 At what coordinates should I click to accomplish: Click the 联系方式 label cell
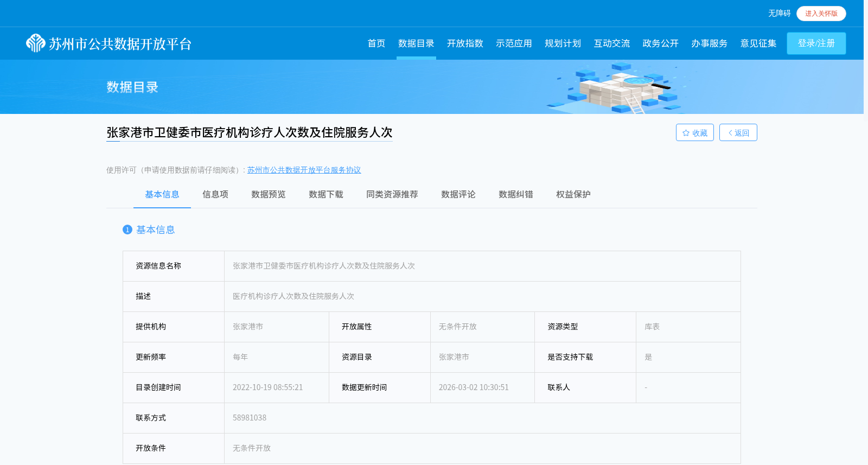tap(174, 418)
